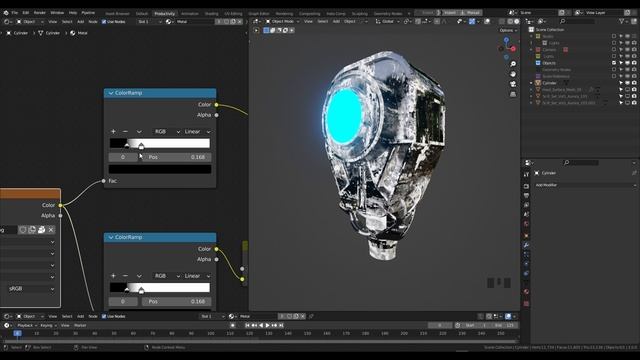Select the second stop handle on the top ColorRamp gradient
Screen dimensions: 640x360
(x=141, y=146)
